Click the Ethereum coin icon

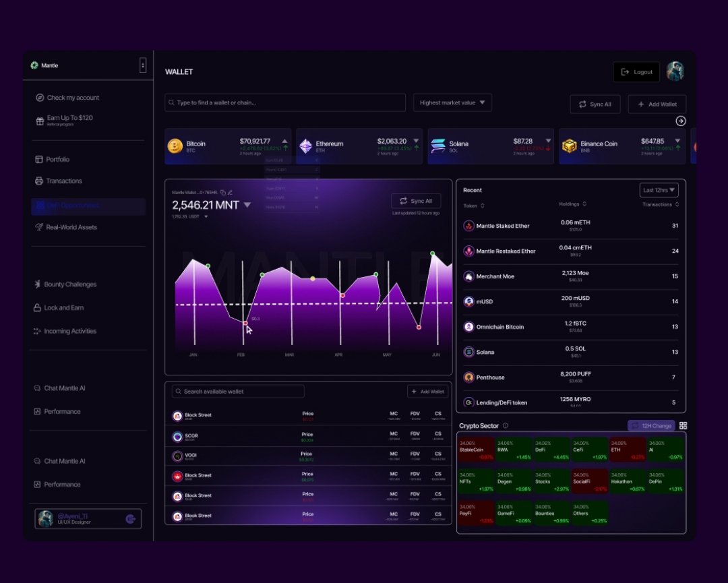tap(306, 146)
